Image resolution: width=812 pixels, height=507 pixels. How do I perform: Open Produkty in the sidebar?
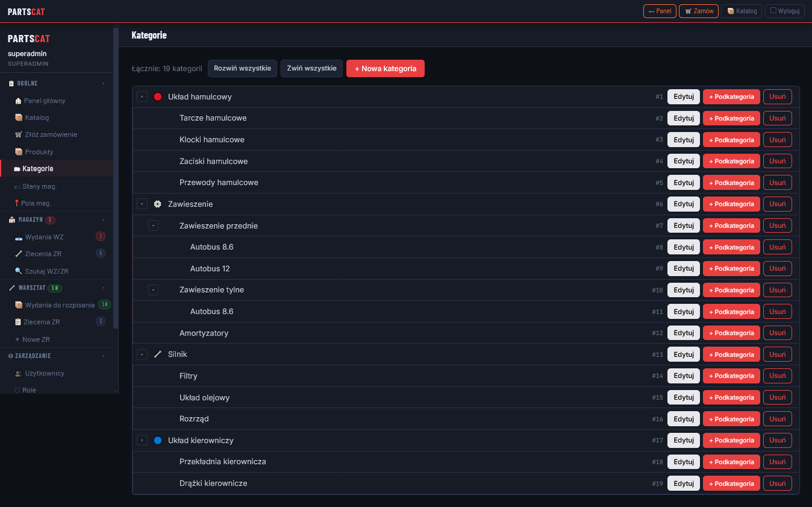tap(39, 152)
